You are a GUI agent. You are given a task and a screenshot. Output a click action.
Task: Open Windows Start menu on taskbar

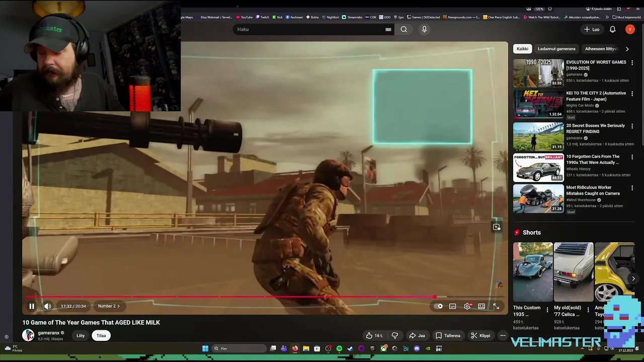coord(205,348)
